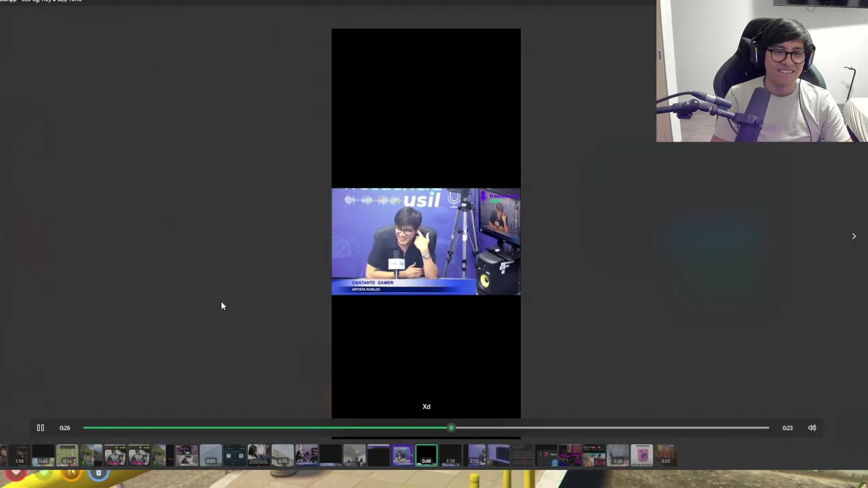Click the "Xd" caption under the video
868x488 pixels.
coord(427,407)
